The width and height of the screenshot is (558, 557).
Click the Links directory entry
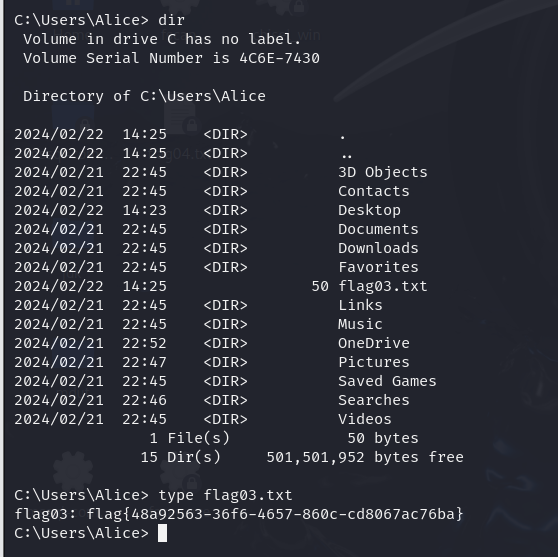360,305
